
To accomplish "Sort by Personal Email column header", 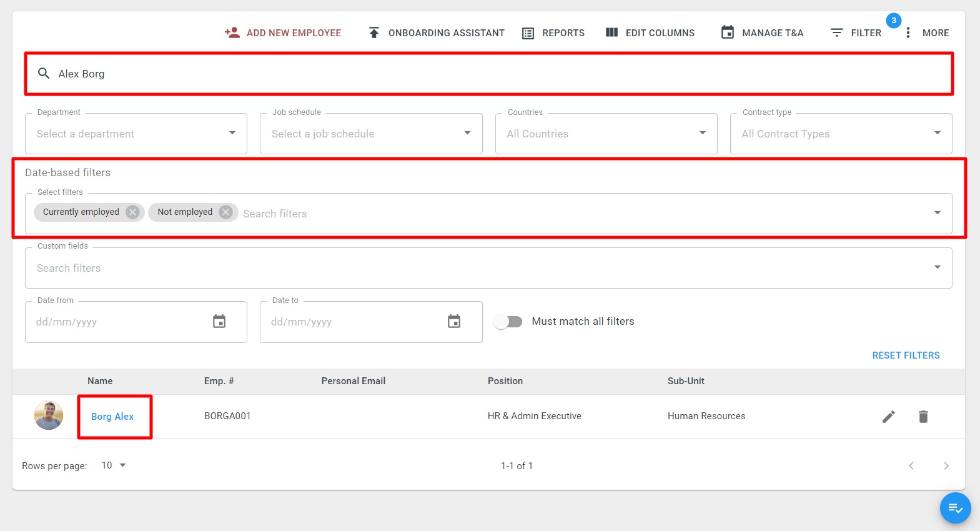I will [354, 381].
